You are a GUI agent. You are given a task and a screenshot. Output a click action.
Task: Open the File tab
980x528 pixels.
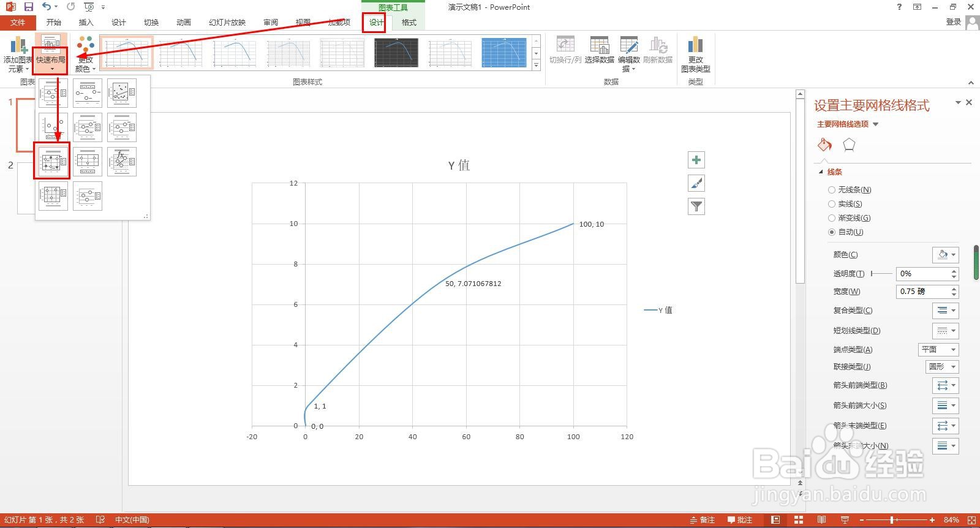tap(18, 23)
